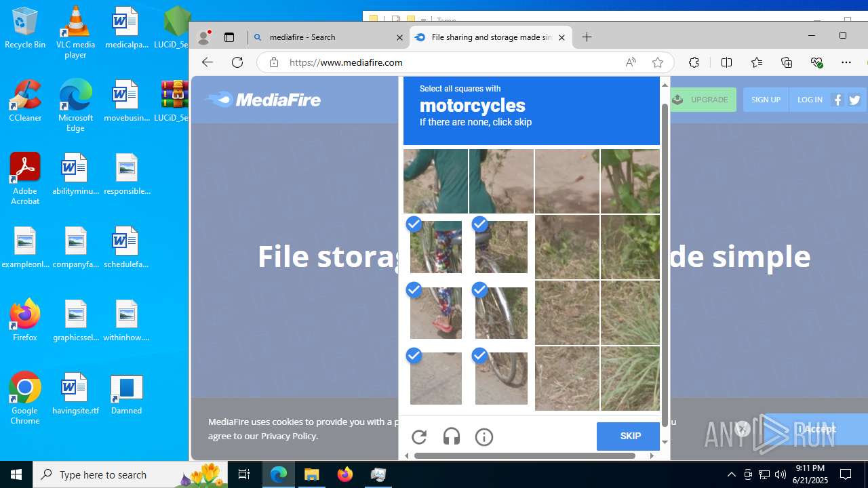Refresh the MediaFire page

tap(237, 62)
